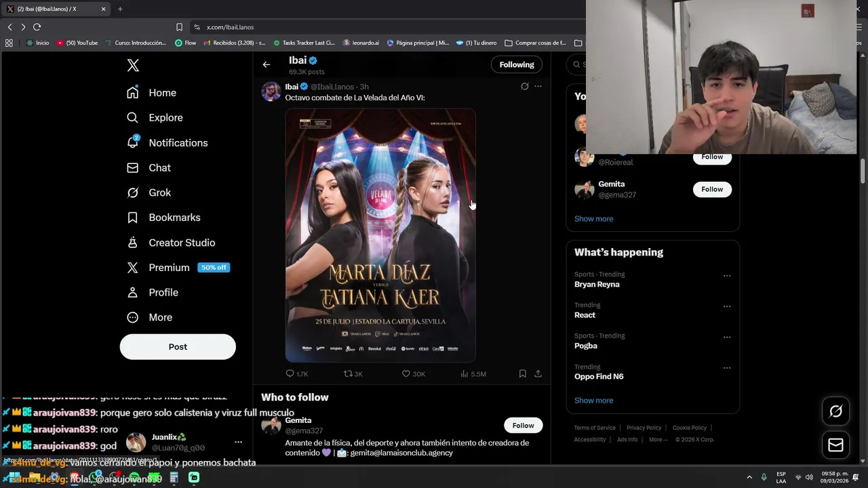The height and width of the screenshot is (488, 868).
Task: Repost the post with 3K reposts
Action: click(353, 374)
